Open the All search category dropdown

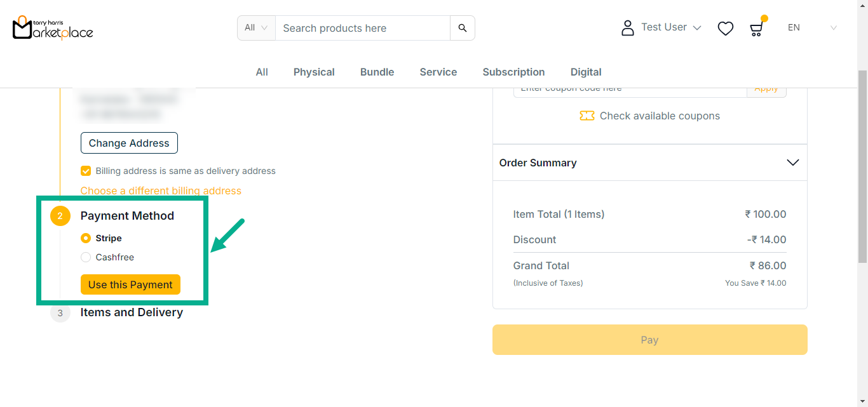click(256, 28)
